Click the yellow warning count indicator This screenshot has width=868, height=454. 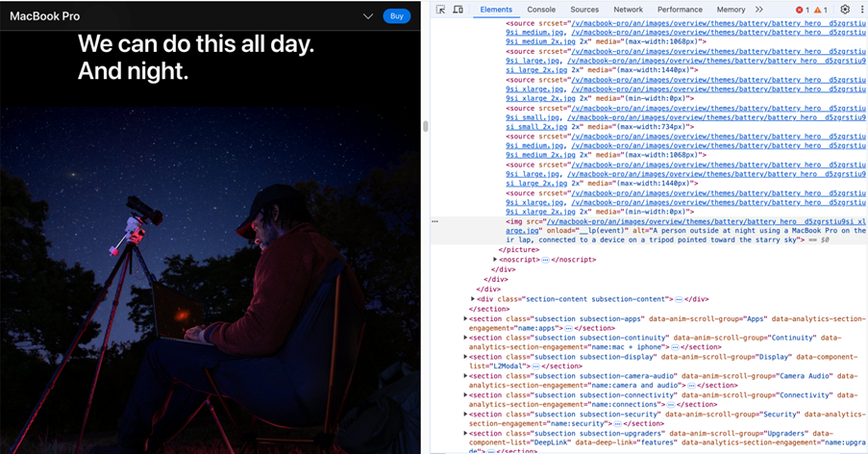pos(821,10)
